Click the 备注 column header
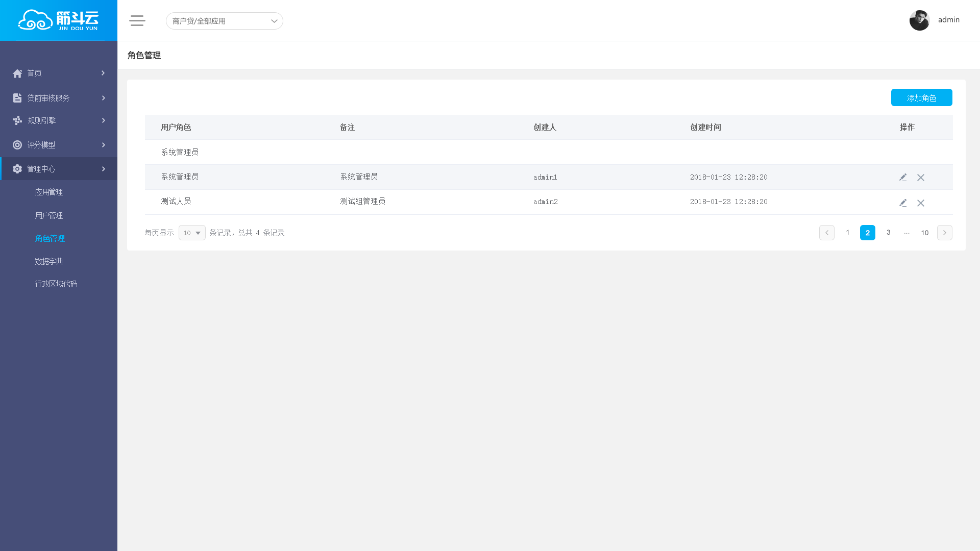 tap(347, 128)
